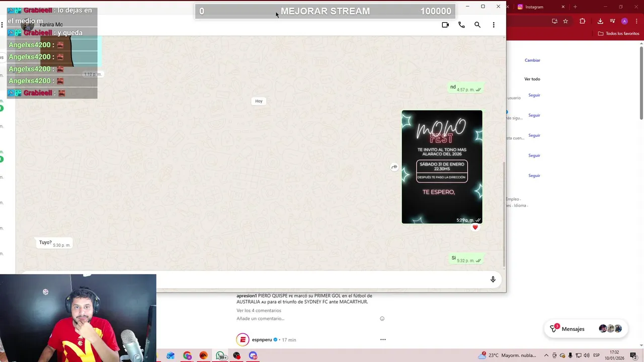Open the browser downloads panel
The width and height of the screenshot is (644, 362).
pyautogui.click(x=600, y=21)
